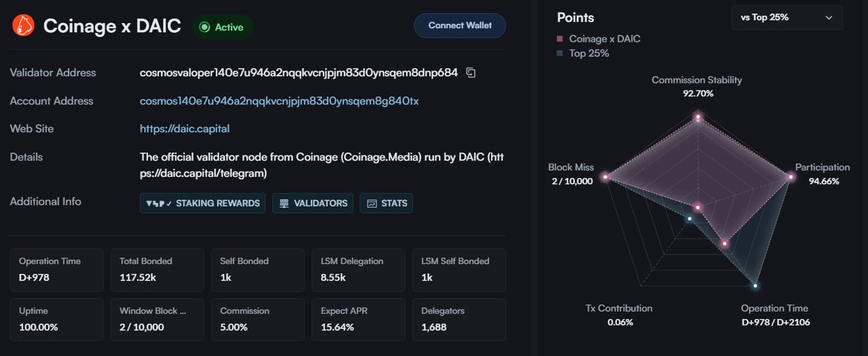Select the Operation Time stat card
This screenshot has height=356, width=868.
tap(56, 270)
